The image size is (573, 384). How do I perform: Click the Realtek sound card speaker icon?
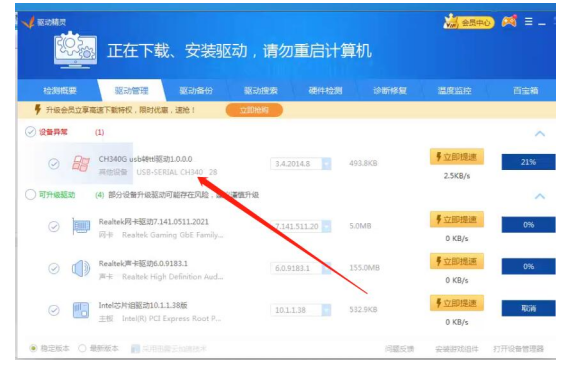click(x=81, y=269)
